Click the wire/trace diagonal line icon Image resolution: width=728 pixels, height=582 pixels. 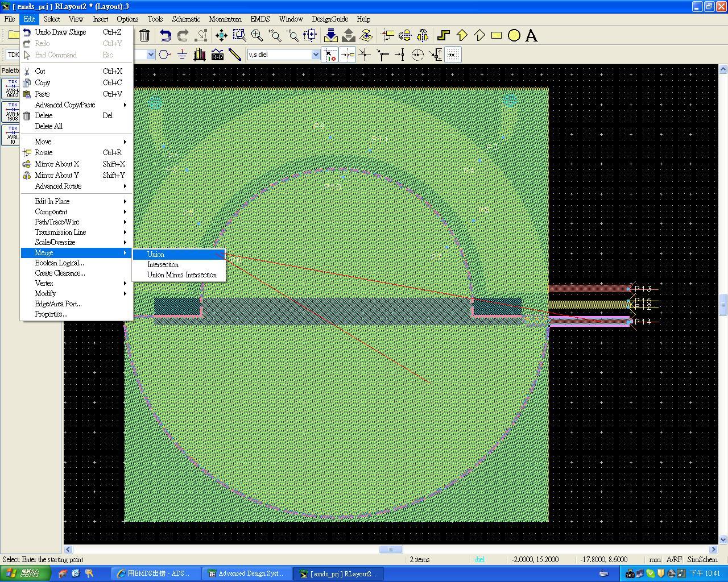(235, 55)
